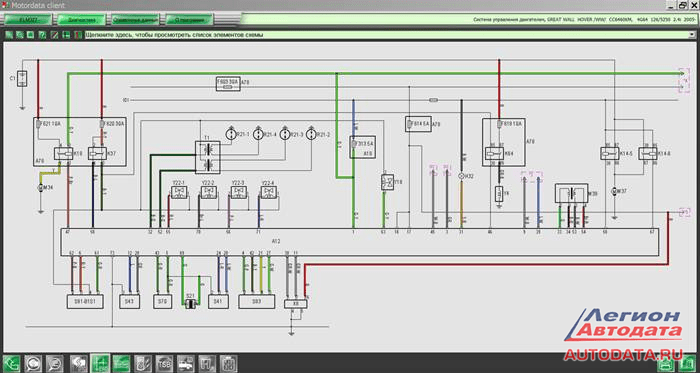Screen dimensions: 700x373
Task: Click the magnifier icon in the diagram toolbar
Action: point(19,35)
